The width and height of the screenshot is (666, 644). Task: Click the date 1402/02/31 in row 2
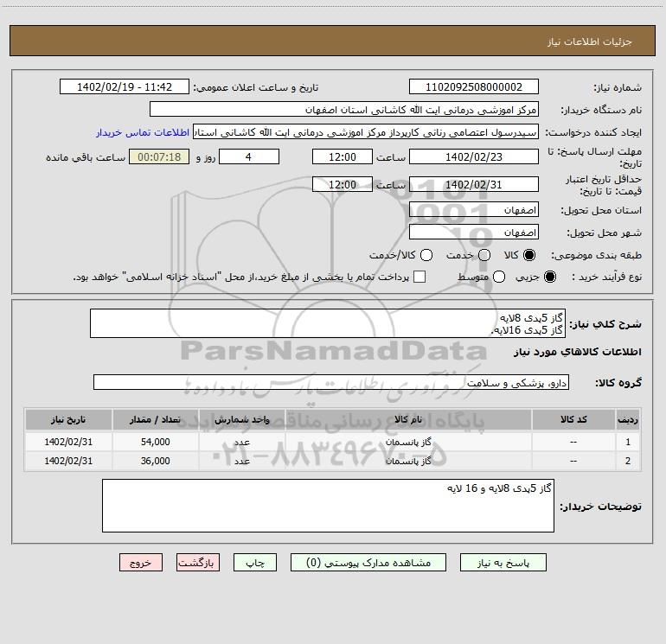tap(68, 461)
